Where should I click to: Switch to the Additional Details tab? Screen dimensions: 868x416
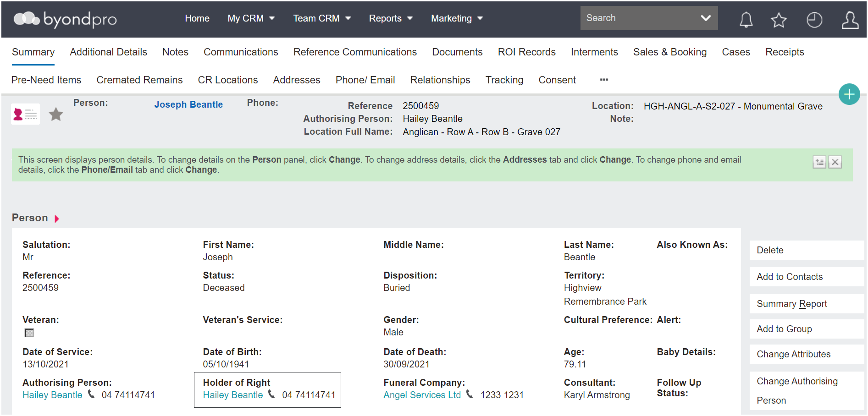108,52
